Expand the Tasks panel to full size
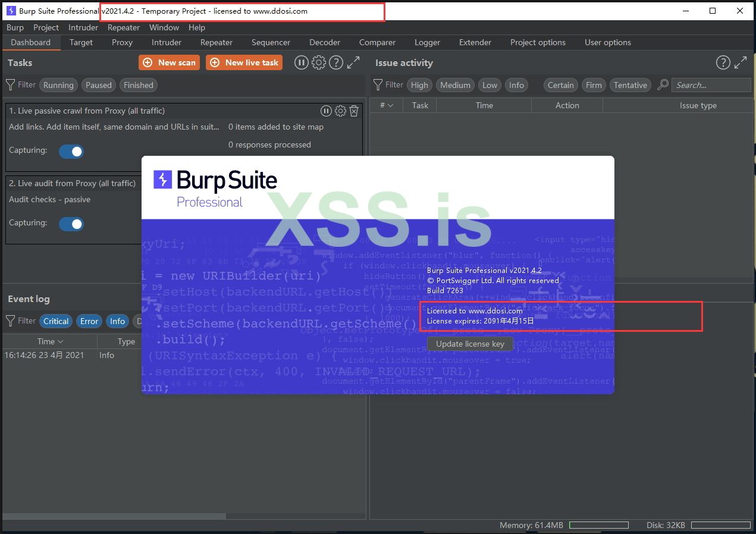756x534 pixels. point(353,62)
